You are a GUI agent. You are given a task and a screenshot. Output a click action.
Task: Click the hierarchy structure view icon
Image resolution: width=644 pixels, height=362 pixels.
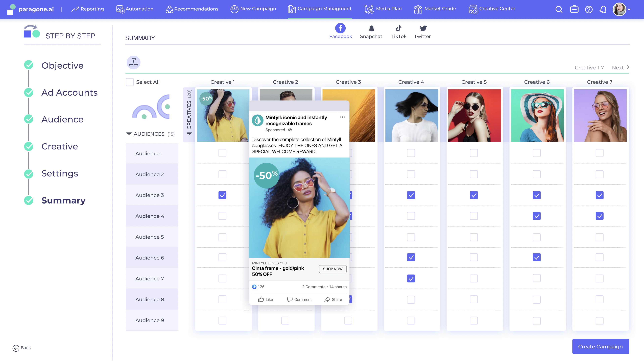pos(133,62)
